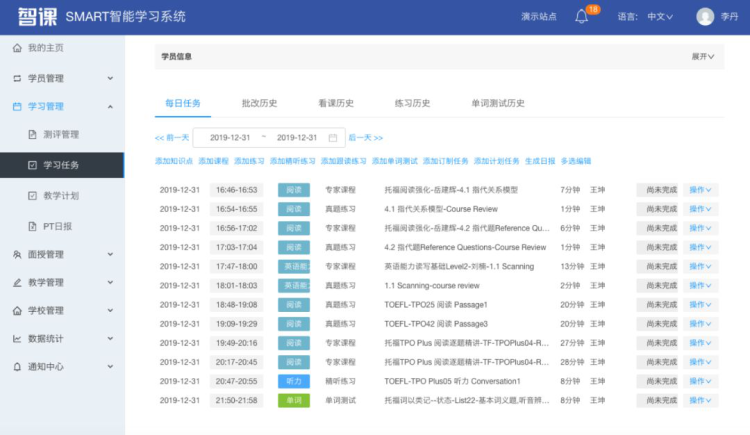Click 尚未完成 status on 听力 row
Screen dimensions: 750x435
point(661,381)
